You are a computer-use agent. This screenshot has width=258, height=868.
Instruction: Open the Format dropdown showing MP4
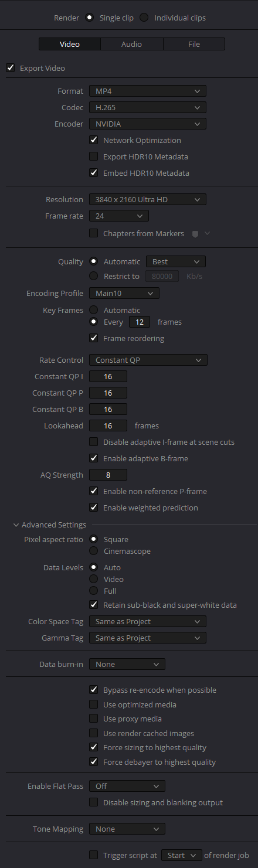(x=148, y=91)
